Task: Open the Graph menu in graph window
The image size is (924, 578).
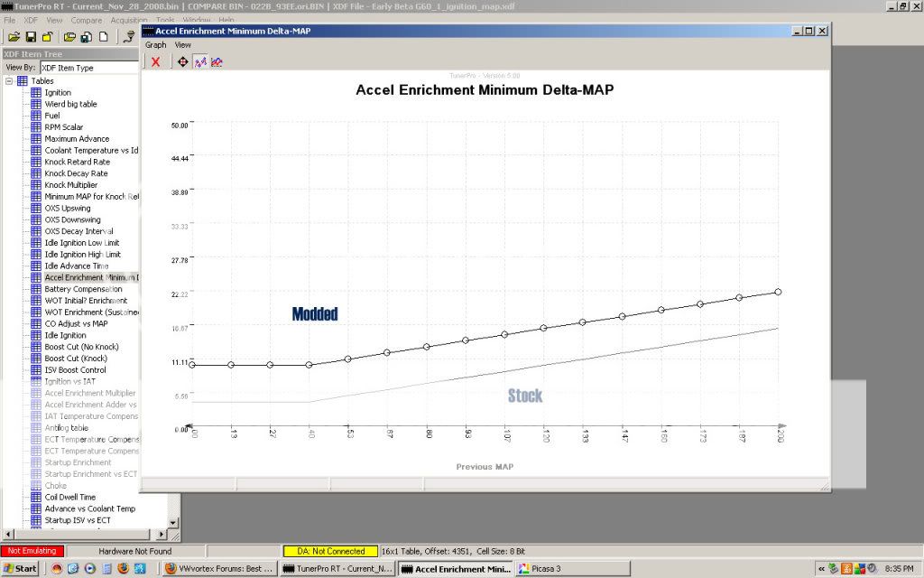Action: (x=155, y=44)
